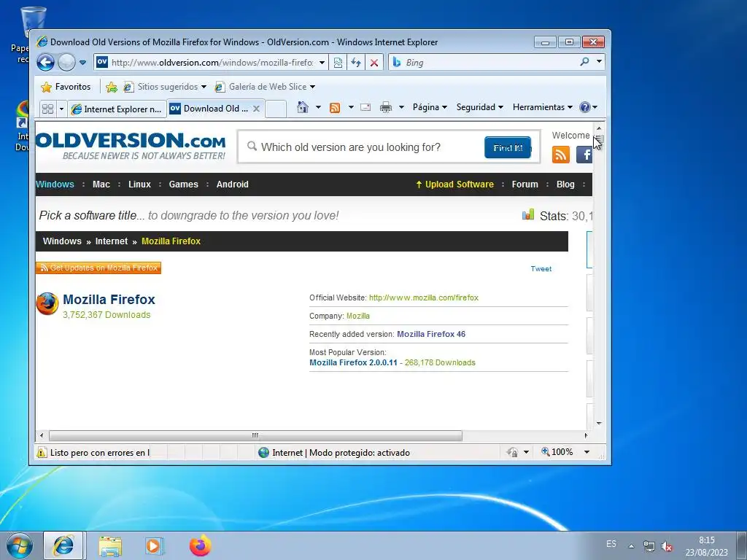Open the Herramientas menu
The width and height of the screenshot is (747, 560).
(x=543, y=107)
